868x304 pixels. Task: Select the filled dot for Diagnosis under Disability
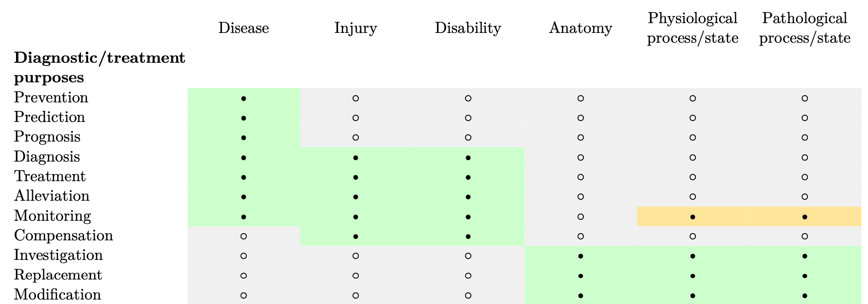click(468, 158)
